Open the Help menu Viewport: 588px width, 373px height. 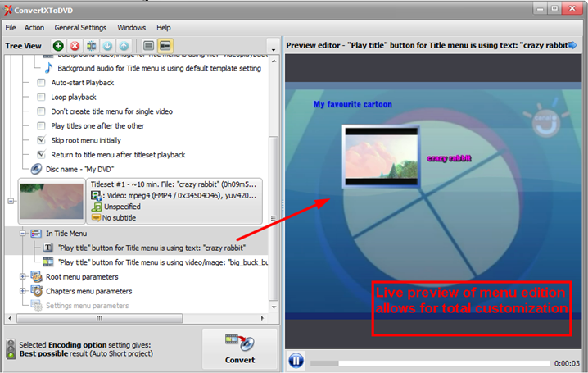(x=164, y=27)
